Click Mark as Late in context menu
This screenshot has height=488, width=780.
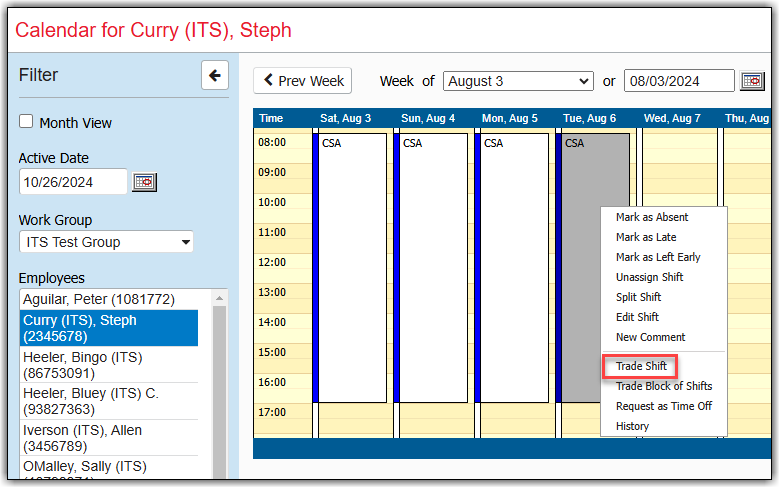[646, 237]
